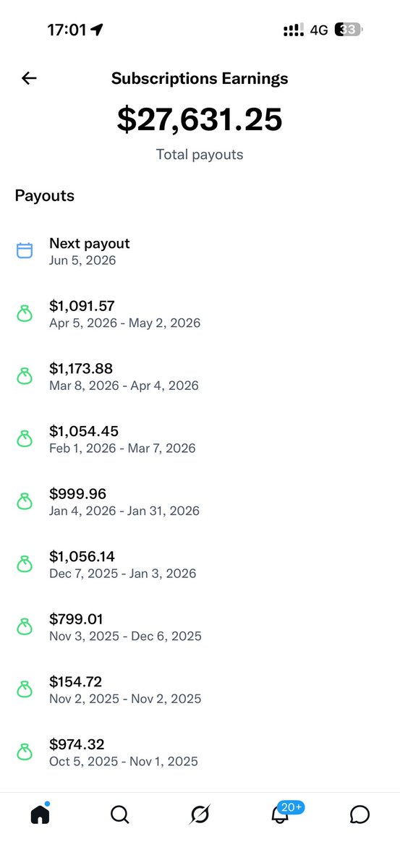The width and height of the screenshot is (400, 868).
Task: Tap the battery indicator in status bar
Action: [349, 30]
